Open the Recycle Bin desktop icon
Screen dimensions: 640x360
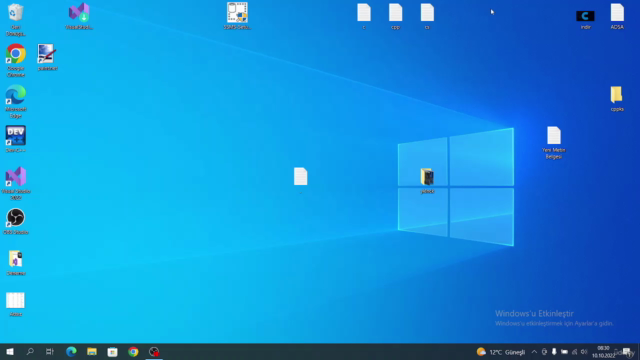coord(16,18)
